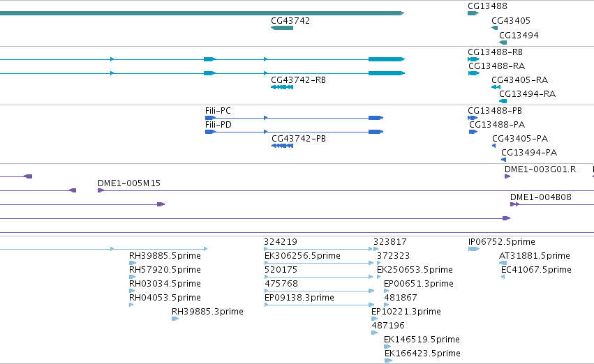The width and height of the screenshot is (594, 364).
Task: Select the RH04053.5prime label
Action: (165, 298)
